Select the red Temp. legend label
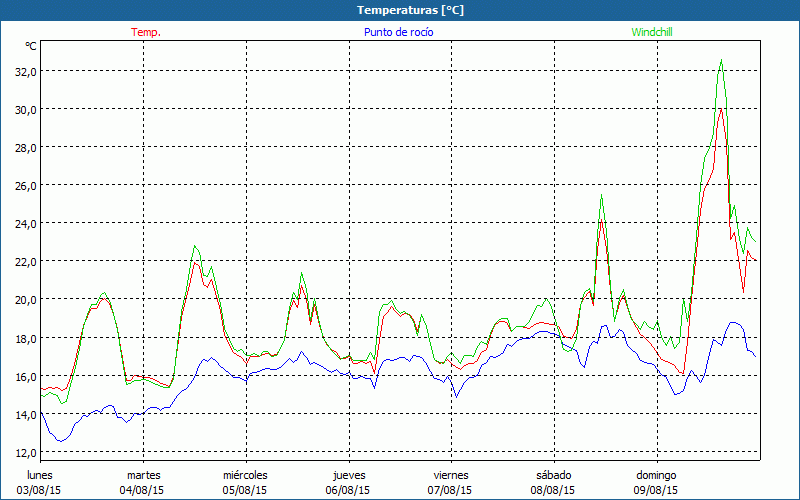The height and width of the screenshot is (500, 800). coord(146,32)
